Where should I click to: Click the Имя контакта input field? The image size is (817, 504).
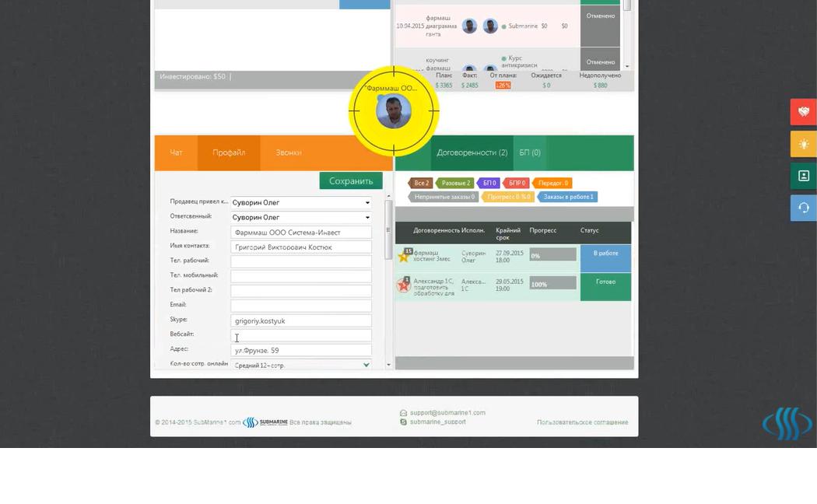pos(301,247)
